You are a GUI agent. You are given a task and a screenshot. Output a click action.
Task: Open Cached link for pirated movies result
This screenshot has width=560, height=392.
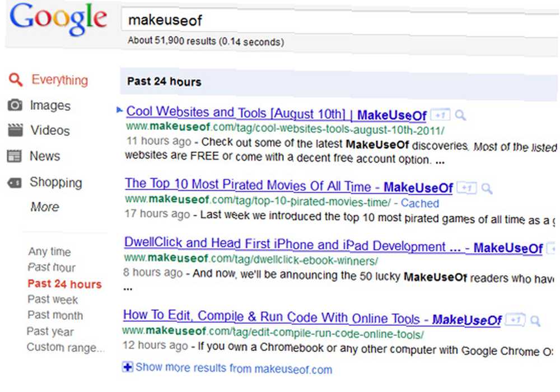tap(419, 203)
